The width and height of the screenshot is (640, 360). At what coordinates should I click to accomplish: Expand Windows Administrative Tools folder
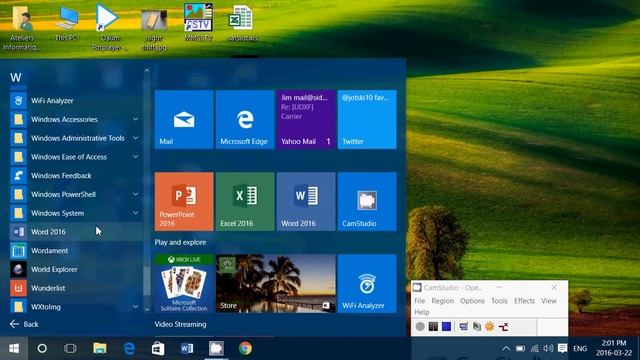(135, 138)
